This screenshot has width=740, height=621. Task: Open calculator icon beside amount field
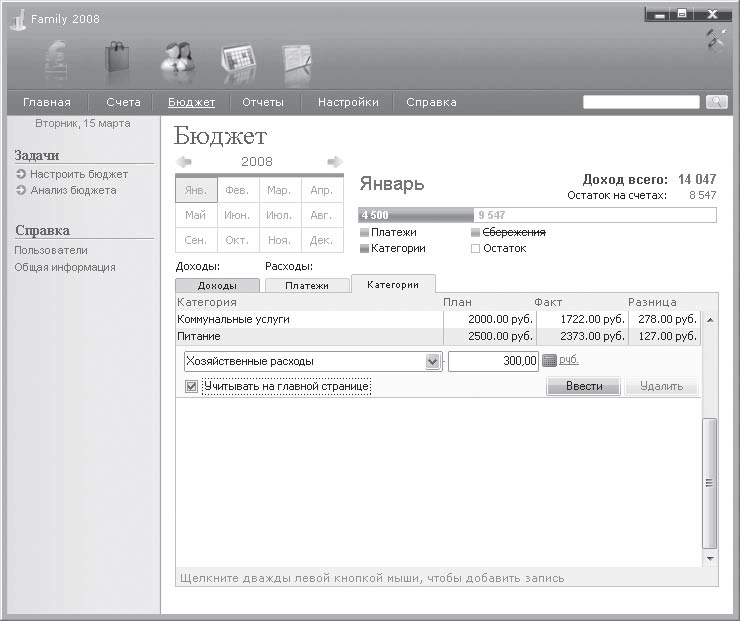pos(549,361)
